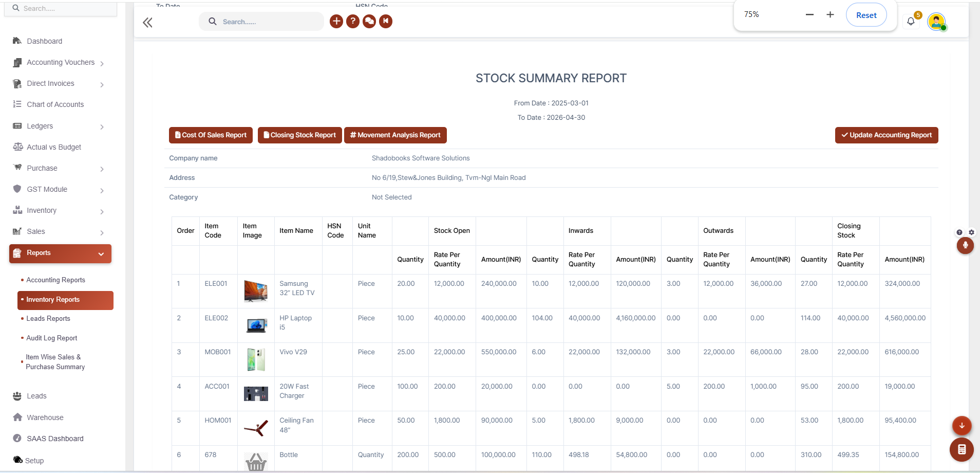
Task: Open SAAS Dashboard
Action: pyautogui.click(x=55, y=439)
